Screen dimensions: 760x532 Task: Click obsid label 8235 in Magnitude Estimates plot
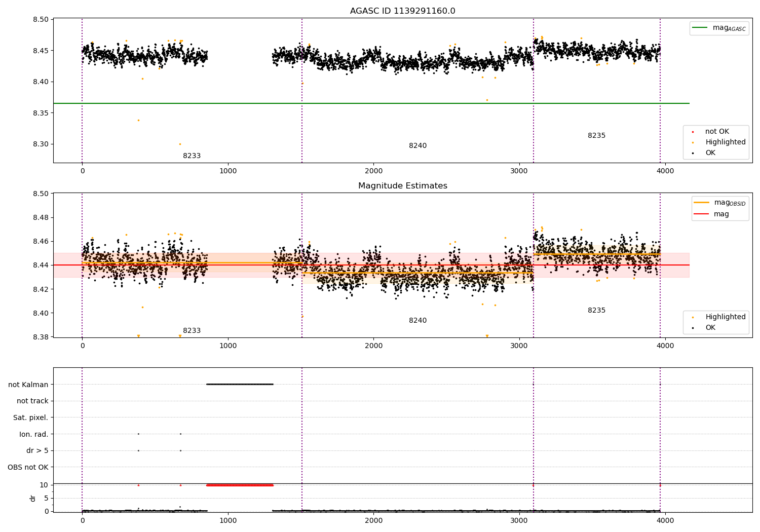[596, 311]
